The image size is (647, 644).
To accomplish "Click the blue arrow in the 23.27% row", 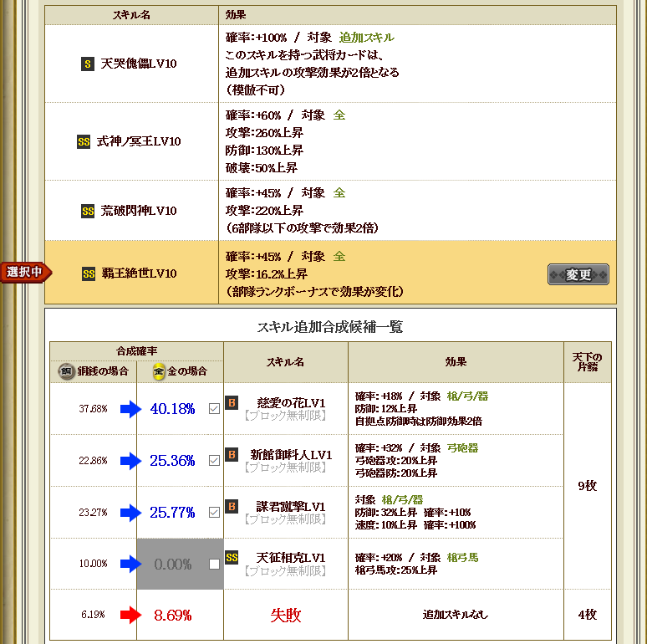I will coord(130,513).
